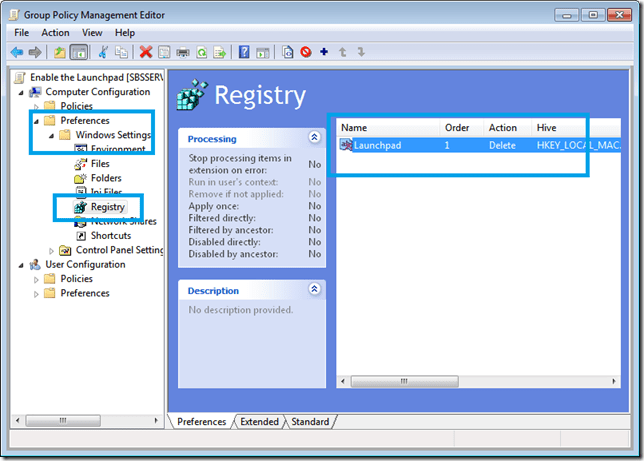Image resolution: width=644 pixels, height=461 pixels.
Task: Click the blue plus Add icon
Action: click(324, 52)
